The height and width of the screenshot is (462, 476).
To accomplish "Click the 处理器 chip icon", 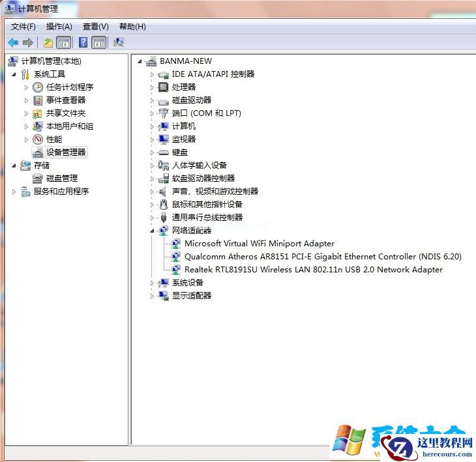I will click(163, 87).
